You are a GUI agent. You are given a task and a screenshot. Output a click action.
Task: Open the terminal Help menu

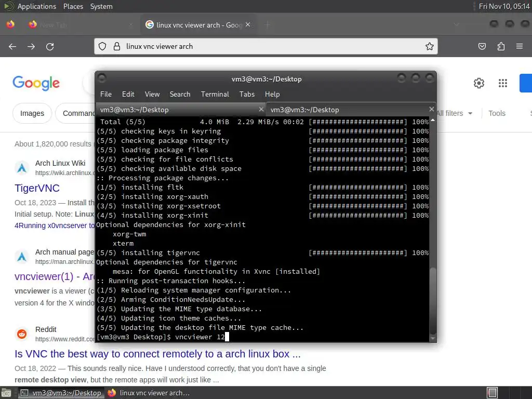coord(272,95)
